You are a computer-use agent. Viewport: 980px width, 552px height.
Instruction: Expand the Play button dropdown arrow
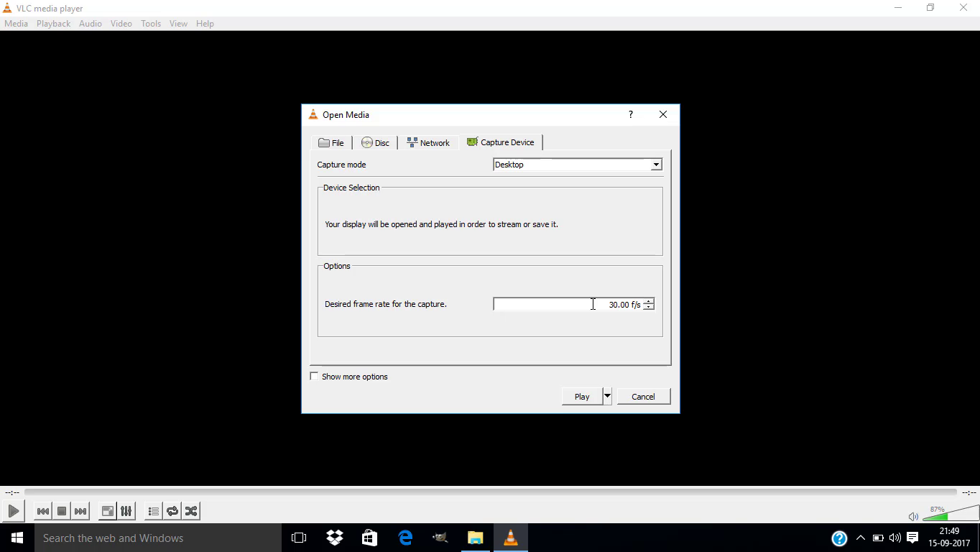pos(606,396)
